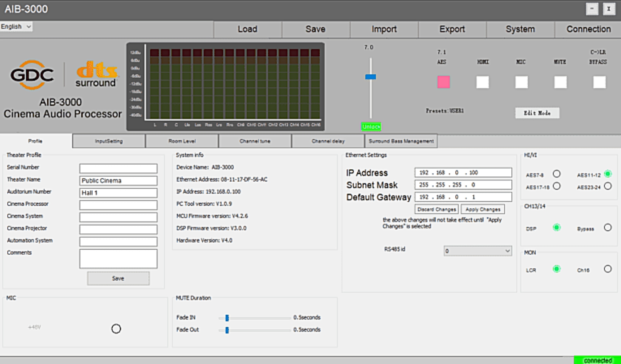
Task: Select the AES7-8 radio button
Action: point(556,174)
